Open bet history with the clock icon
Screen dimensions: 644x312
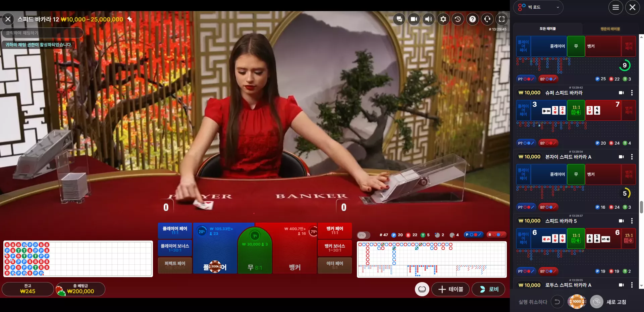458,19
